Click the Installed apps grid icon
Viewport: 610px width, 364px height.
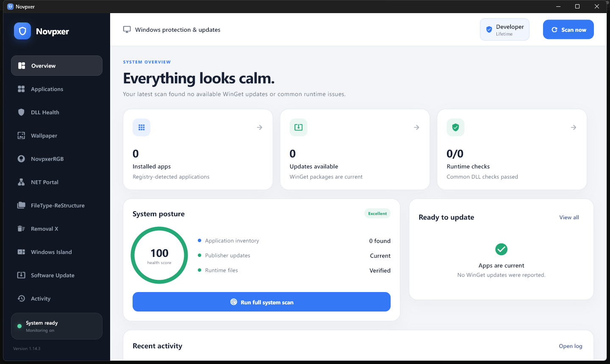pyautogui.click(x=141, y=127)
